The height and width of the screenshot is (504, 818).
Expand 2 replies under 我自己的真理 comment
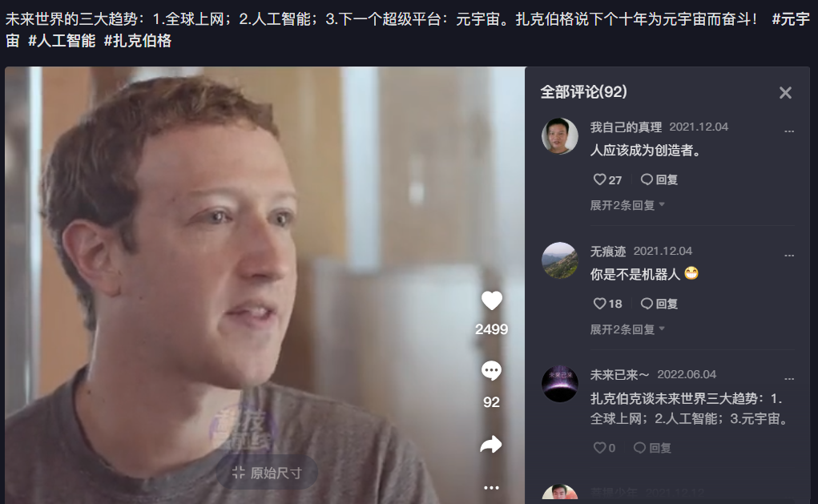click(627, 205)
